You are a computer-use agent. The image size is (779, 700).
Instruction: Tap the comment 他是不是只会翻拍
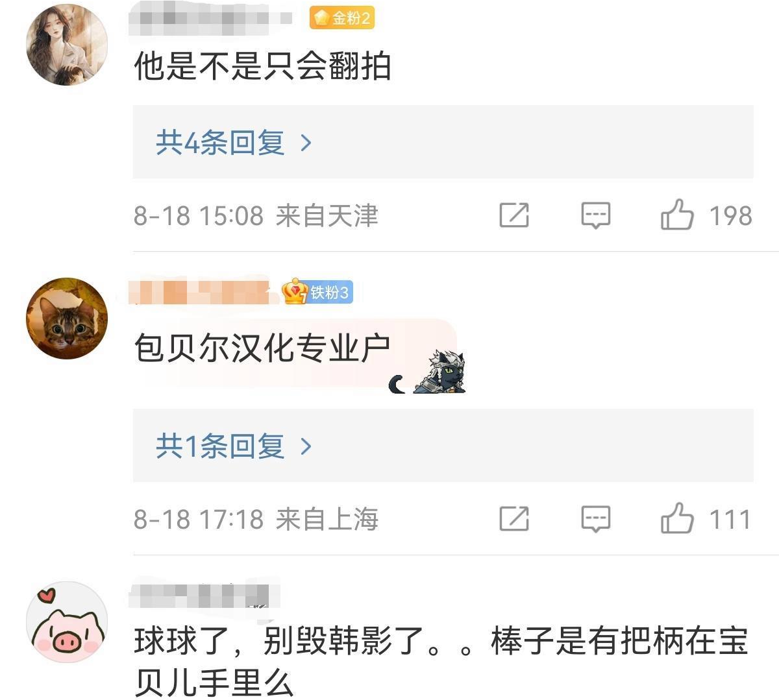(262, 67)
